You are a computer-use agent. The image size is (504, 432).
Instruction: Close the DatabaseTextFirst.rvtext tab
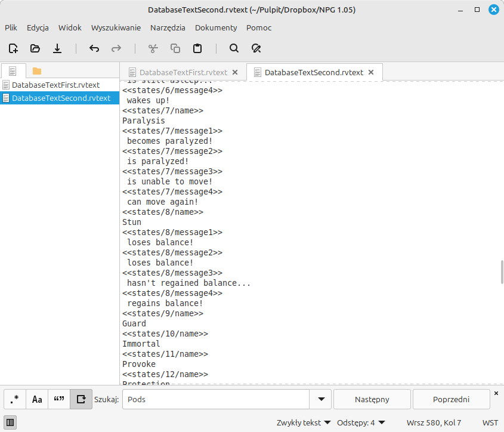click(235, 72)
